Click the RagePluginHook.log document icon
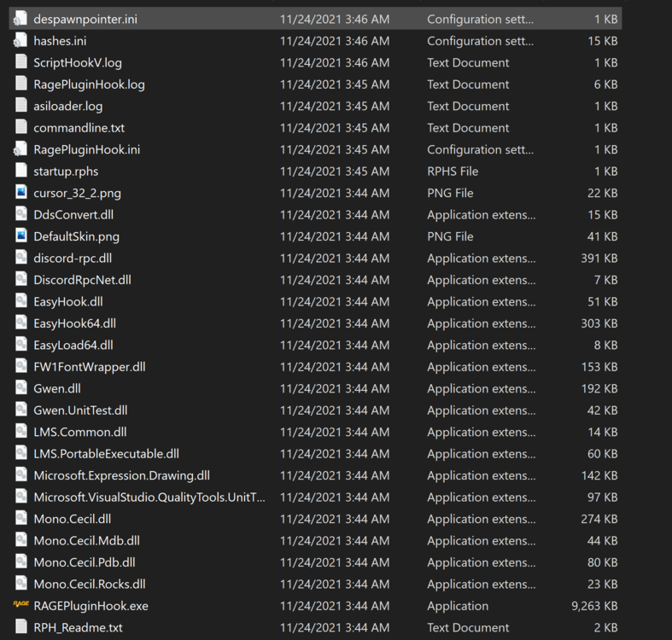Screen dimensions: 672x640 click(x=21, y=84)
